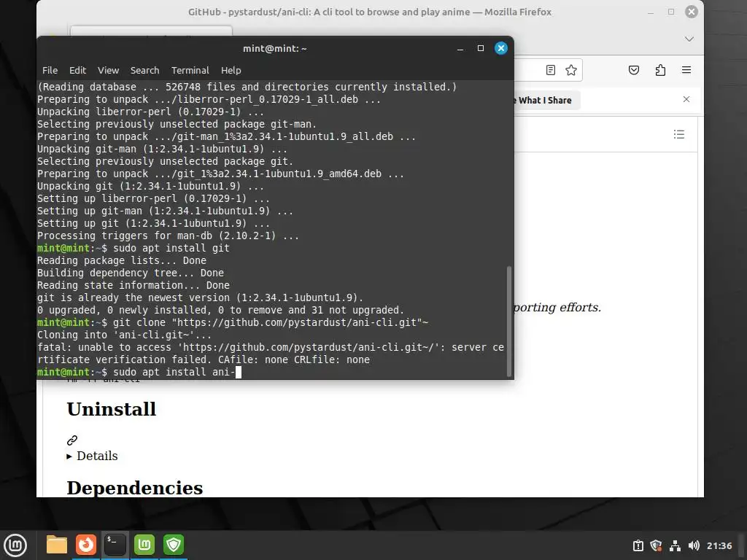Minimize the Firefox window
The height and width of the screenshot is (560, 747).
(651, 12)
